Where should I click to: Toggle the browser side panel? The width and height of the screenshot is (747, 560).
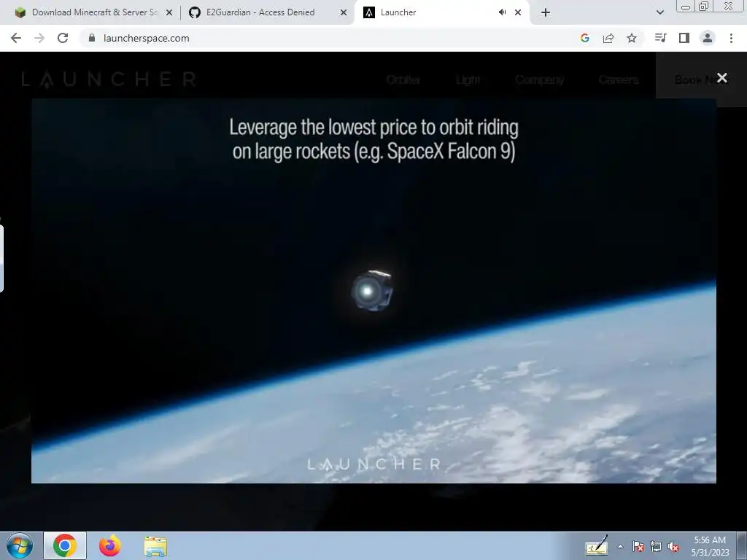pos(684,38)
